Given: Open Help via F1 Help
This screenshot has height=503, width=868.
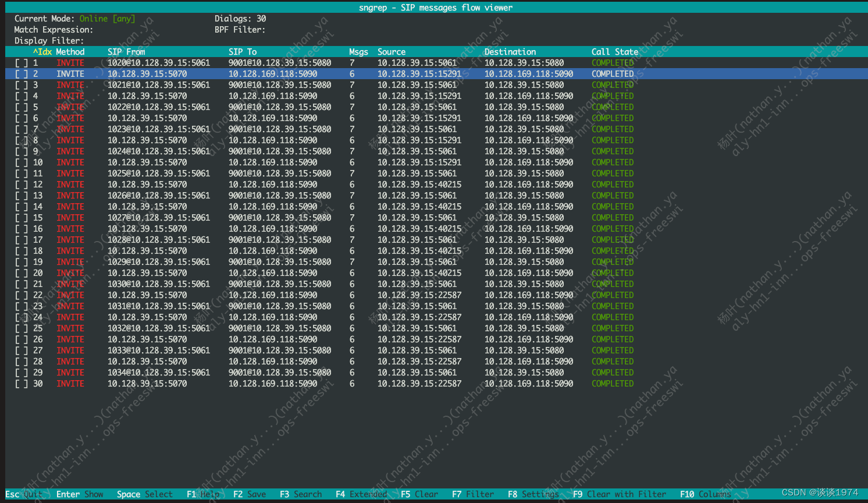Looking at the screenshot, I should click(x=202, y=494).
